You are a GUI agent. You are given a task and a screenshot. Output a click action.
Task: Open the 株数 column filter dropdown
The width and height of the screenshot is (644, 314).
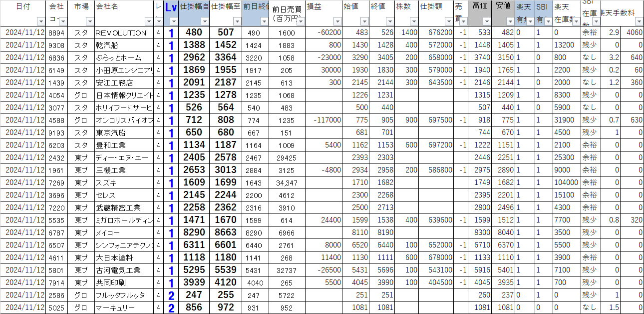[x=414, y=21]
